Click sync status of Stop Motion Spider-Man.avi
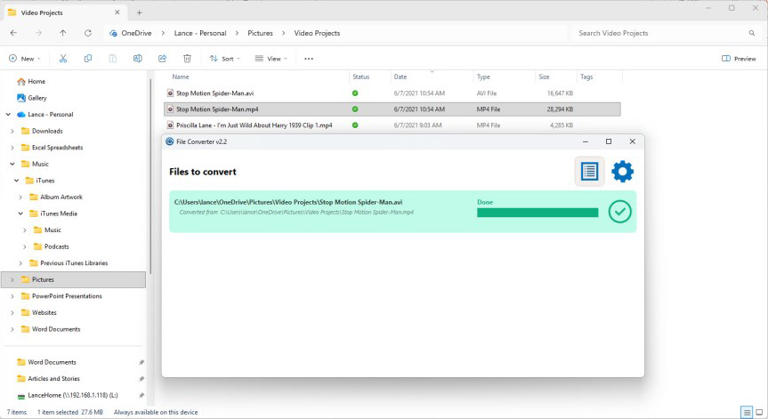This screenshot has height=419, width=768. pos(355,93)
